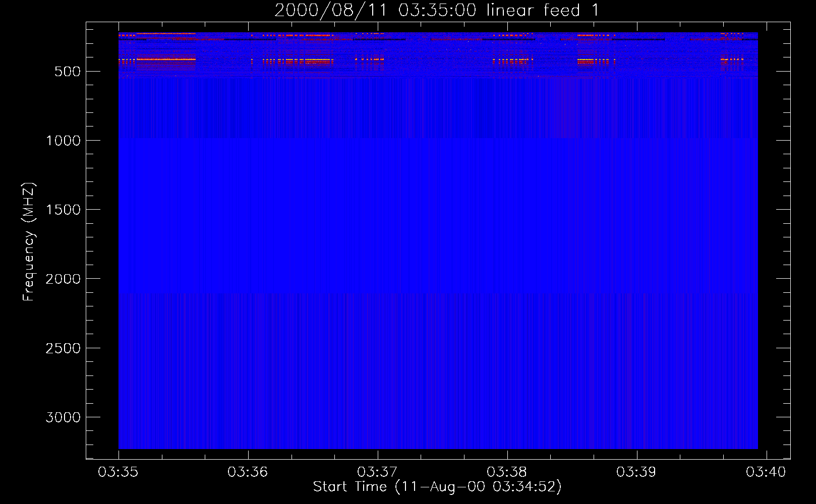Select the 1000 frequency tick label
Viewport: 816px width, 504px height.
click(x=63, y=141)
